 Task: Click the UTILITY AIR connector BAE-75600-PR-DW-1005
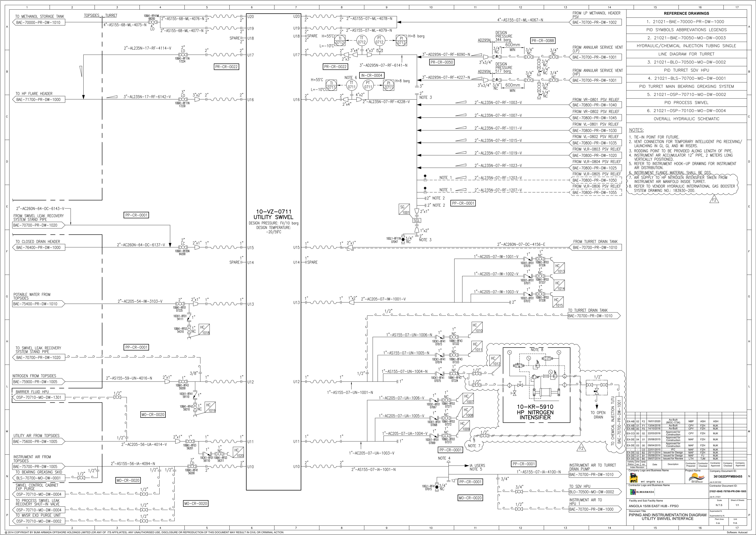pos(39,441)
